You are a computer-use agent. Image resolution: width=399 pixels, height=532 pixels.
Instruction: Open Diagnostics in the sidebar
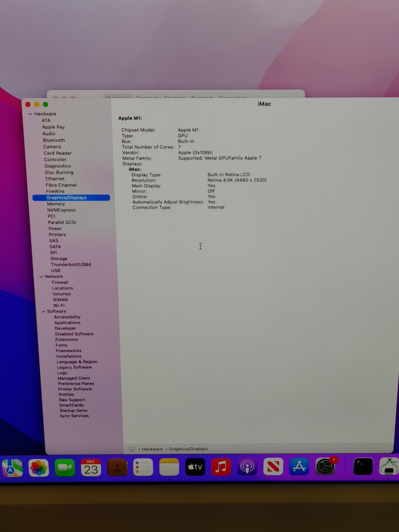pos(58,166)
